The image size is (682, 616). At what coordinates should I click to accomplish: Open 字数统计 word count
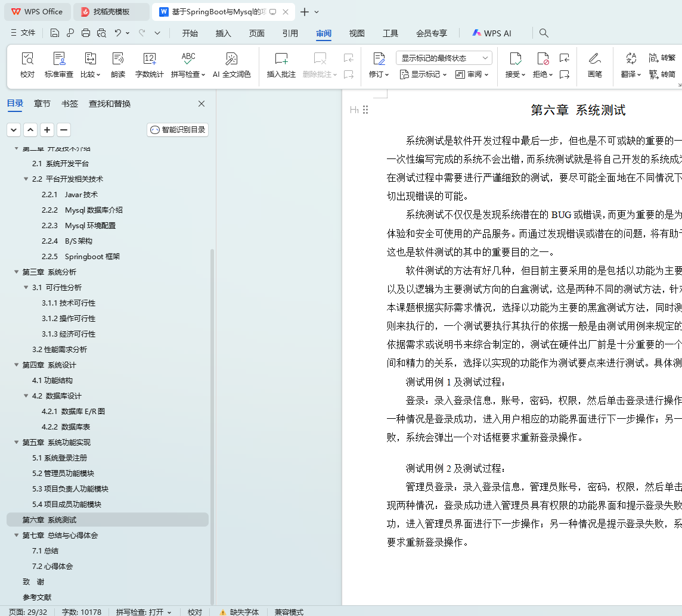pyautogui.click(x=149, y=65)
